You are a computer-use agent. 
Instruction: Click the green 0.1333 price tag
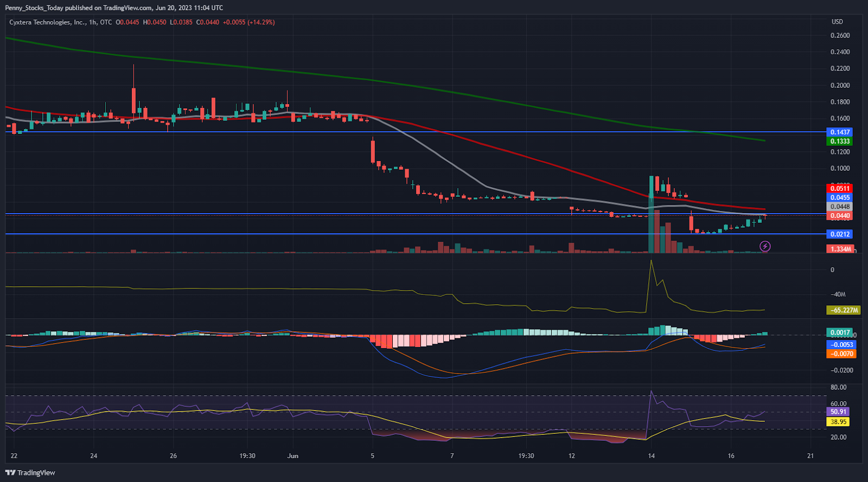pyautogui.click(x=840, y=142)
